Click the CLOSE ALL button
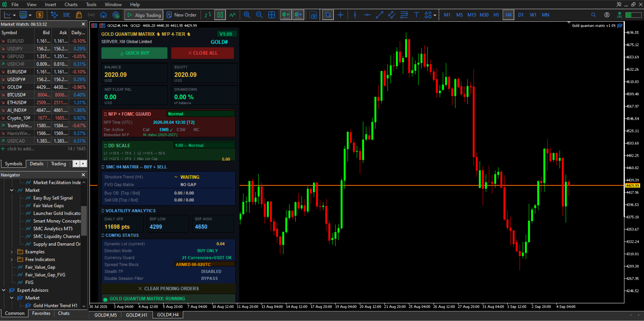The width and height of the screenshot is (644, 321). pyautogui.click(x=202, y=53)
